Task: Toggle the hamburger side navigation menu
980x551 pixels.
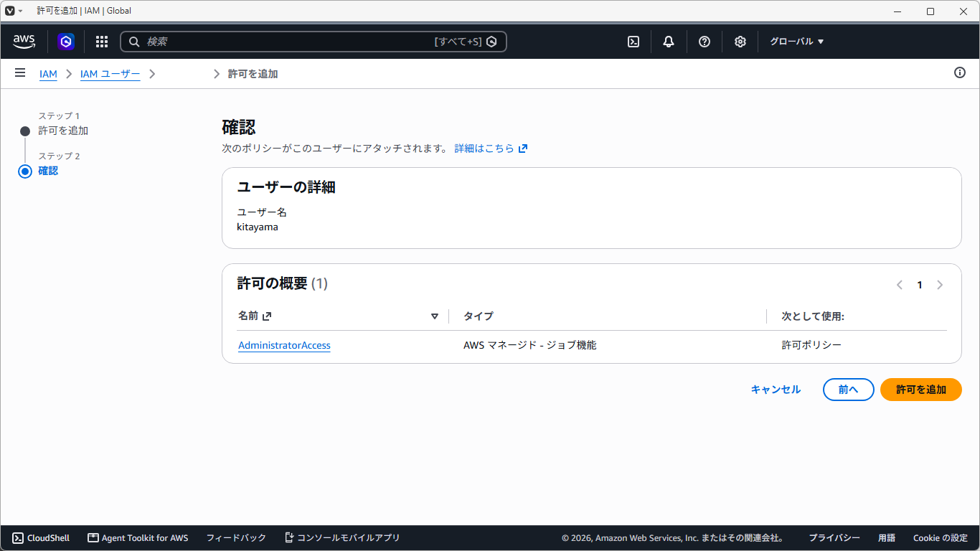Action: pos(20,73)
